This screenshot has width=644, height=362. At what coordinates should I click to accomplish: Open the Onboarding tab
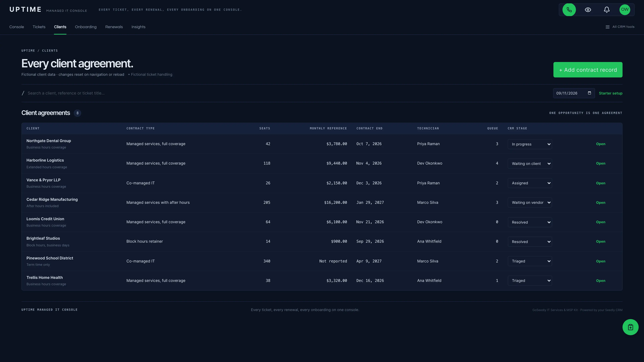[86, 27]
